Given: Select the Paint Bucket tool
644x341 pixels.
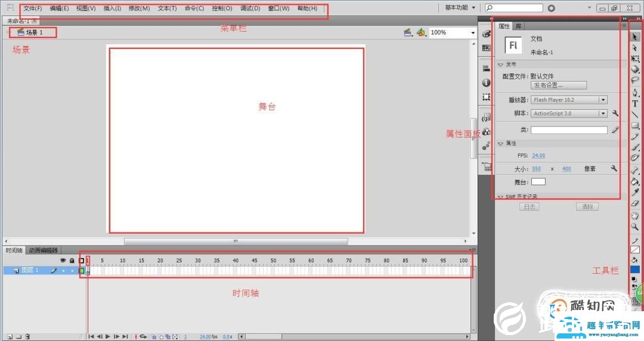Looking at the screenshot, I should (x=635, y=181).
